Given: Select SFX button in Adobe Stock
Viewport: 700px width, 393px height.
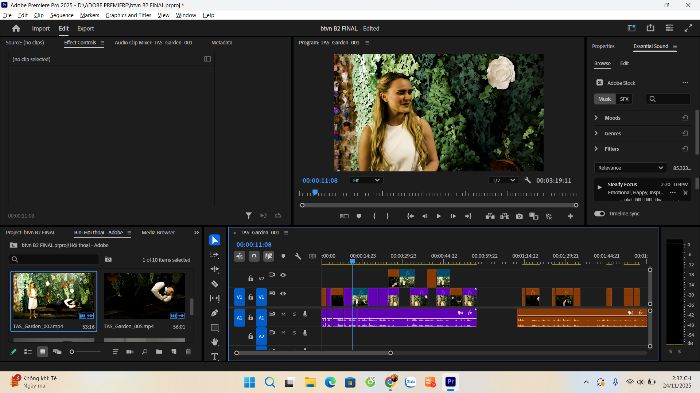Looking at the screenshot, I should tap(624, 99).
